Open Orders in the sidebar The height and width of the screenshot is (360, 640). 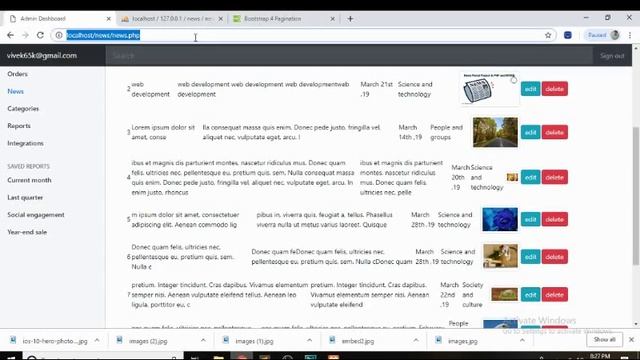point(18,74)
